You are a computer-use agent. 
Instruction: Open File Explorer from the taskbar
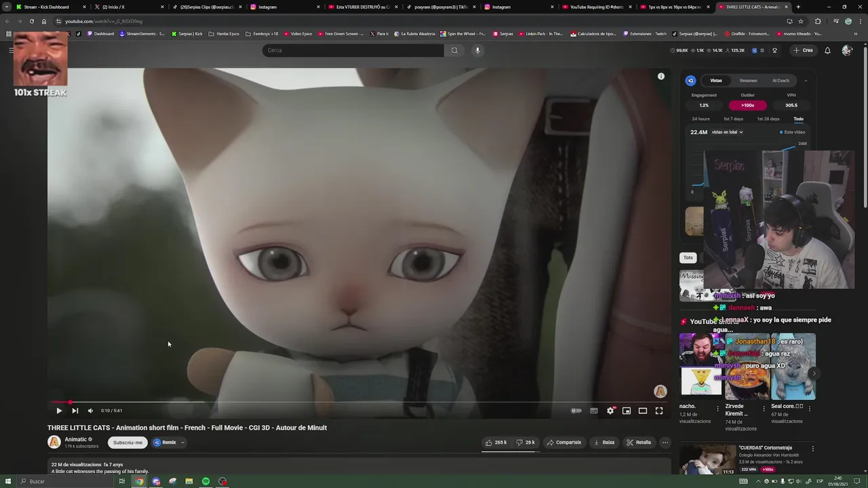189,481
